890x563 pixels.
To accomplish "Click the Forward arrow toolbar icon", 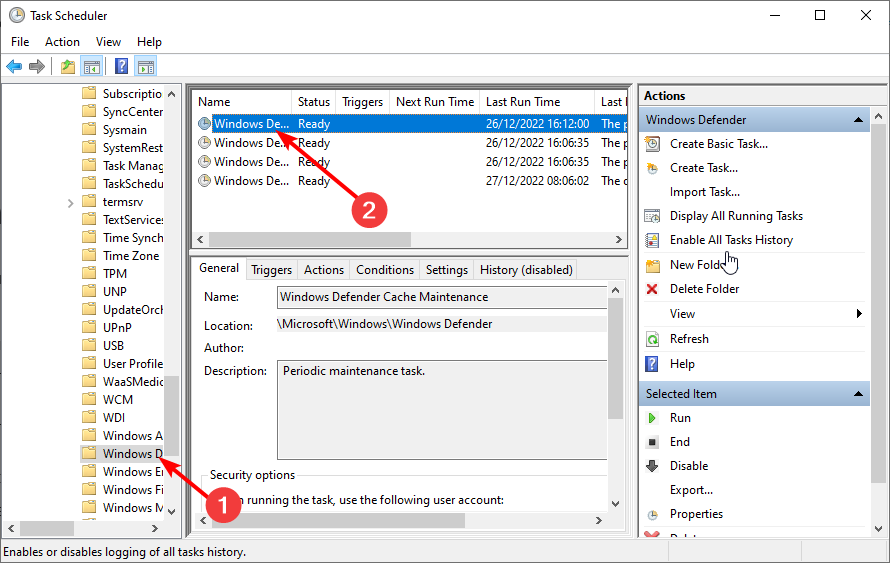I will click(x=37, y=67).
